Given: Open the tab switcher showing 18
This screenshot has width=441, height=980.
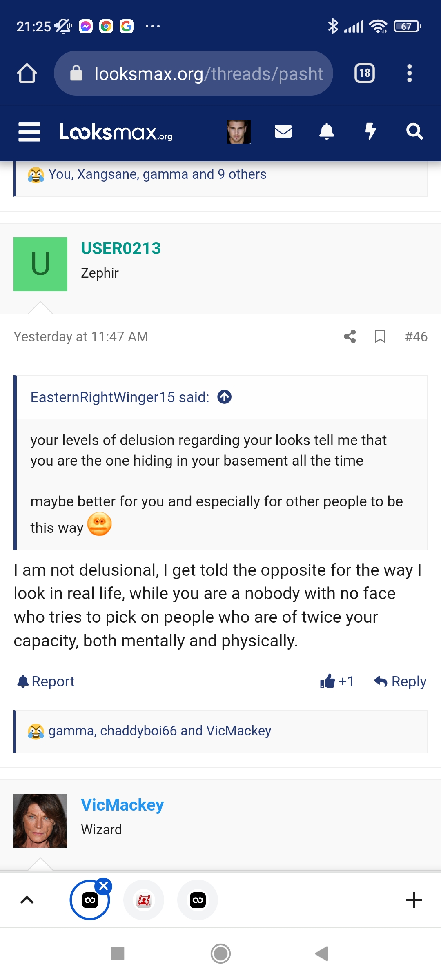Looking at the screenshot, I should pos(365,73).
